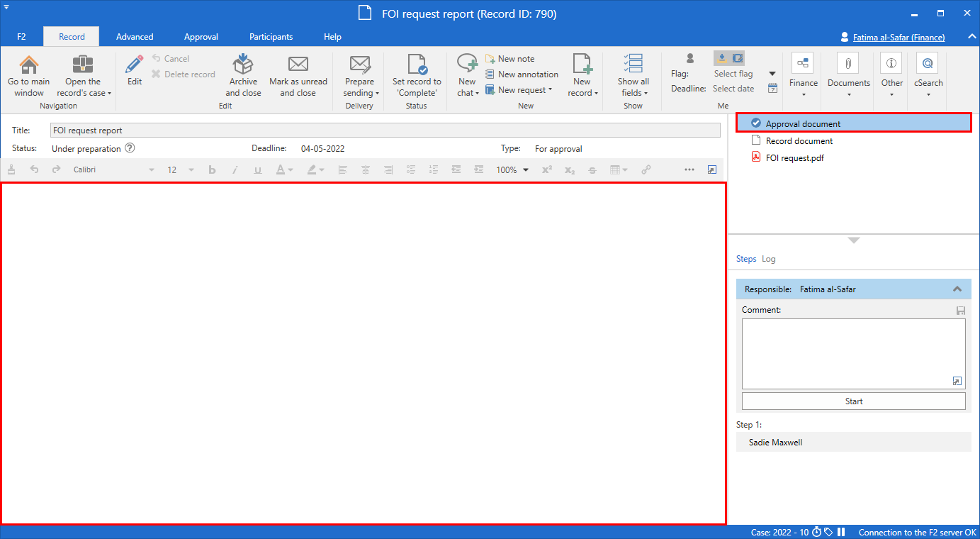Save the approval comment with disk icon
Viewport: 980px width, 539px height.
click(x=961, y=311)
